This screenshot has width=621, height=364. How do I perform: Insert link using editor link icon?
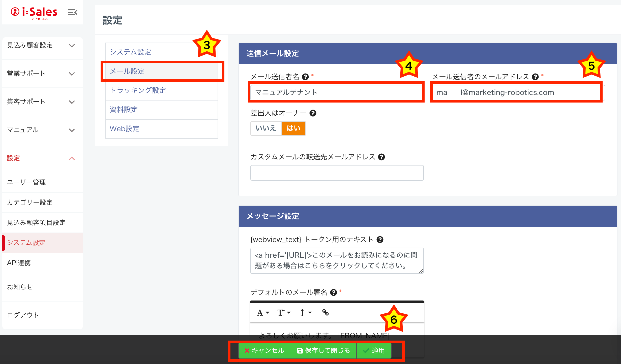tap(325, 313)
